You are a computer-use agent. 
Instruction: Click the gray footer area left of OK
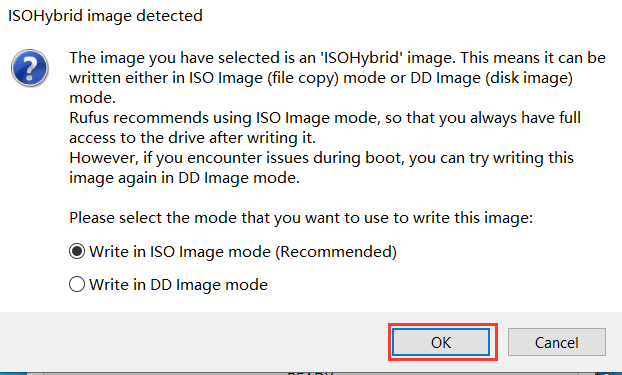click(x=194, y=342)
